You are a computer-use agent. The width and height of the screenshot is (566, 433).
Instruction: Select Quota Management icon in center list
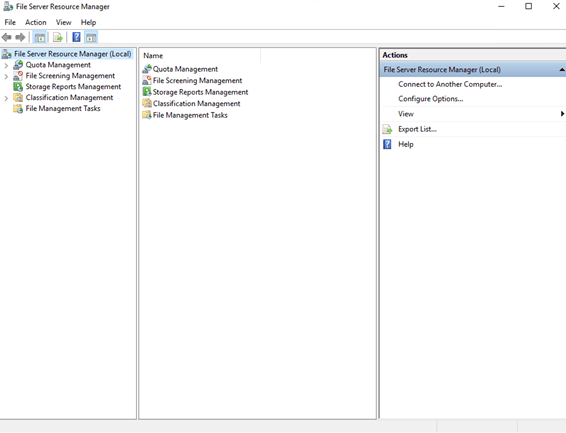point(147,69)
